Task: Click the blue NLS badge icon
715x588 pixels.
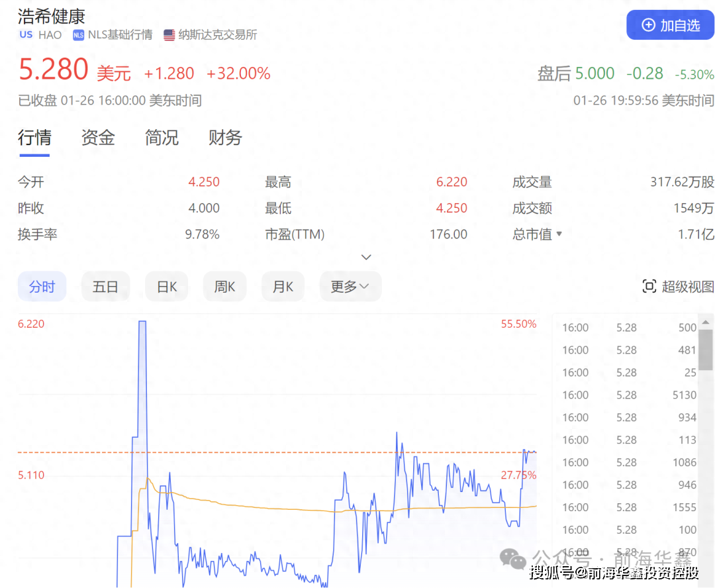Action: pos(78,34)
